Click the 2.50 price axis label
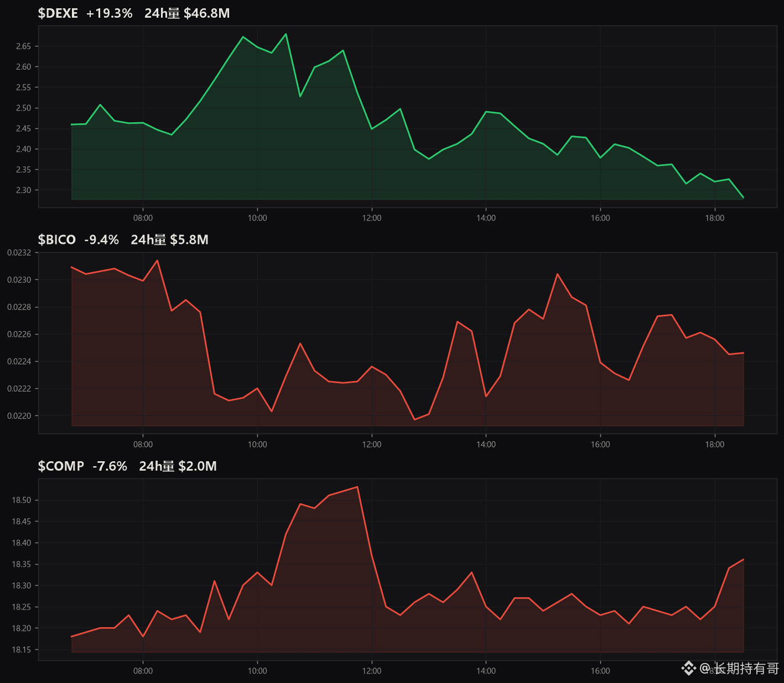784x683 pixels. (x=24, y=108)
